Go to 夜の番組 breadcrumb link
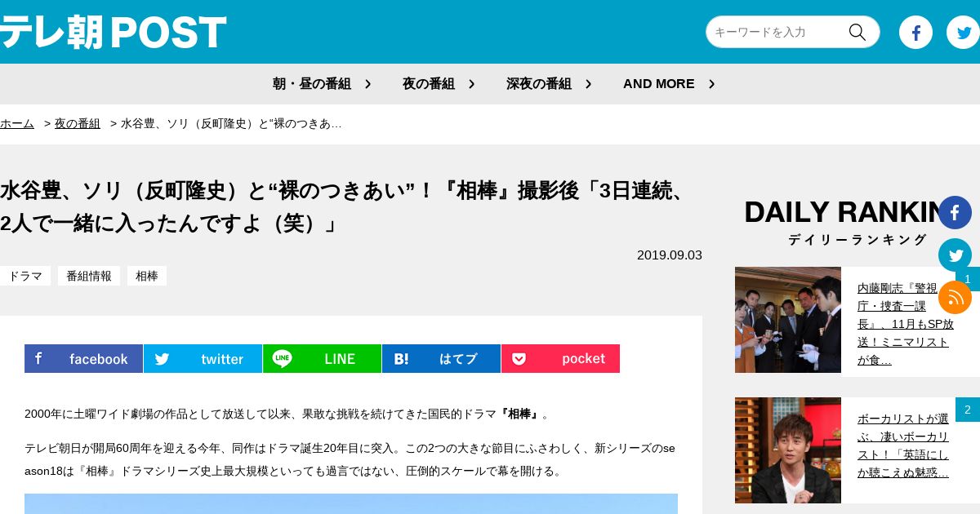980x514 pixels. coord(78,123)
